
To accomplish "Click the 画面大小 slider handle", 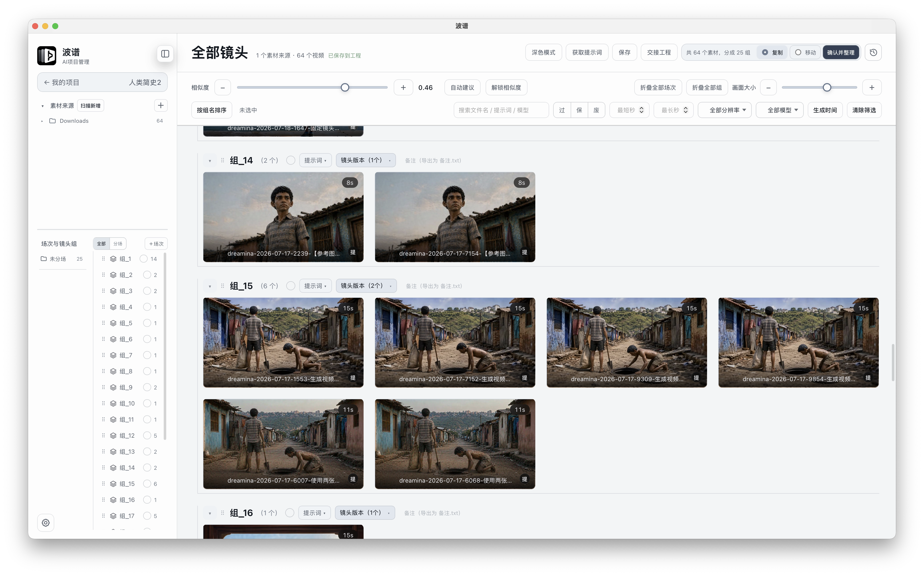I will pyautogui.click(x=827, y=88).
